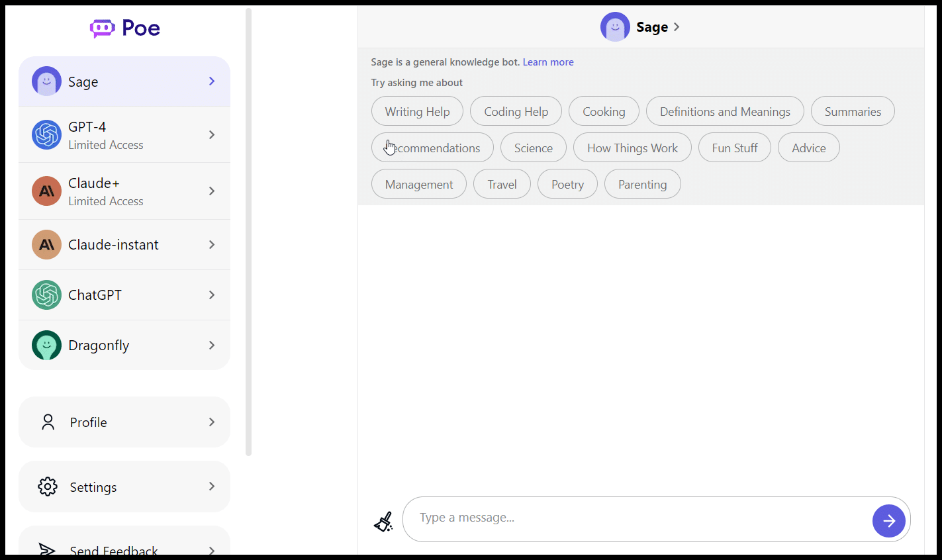The image size is (942, 560).
Task: Open the Dragonfly chat
Action: pyautogui.click(x=124, y=346)
